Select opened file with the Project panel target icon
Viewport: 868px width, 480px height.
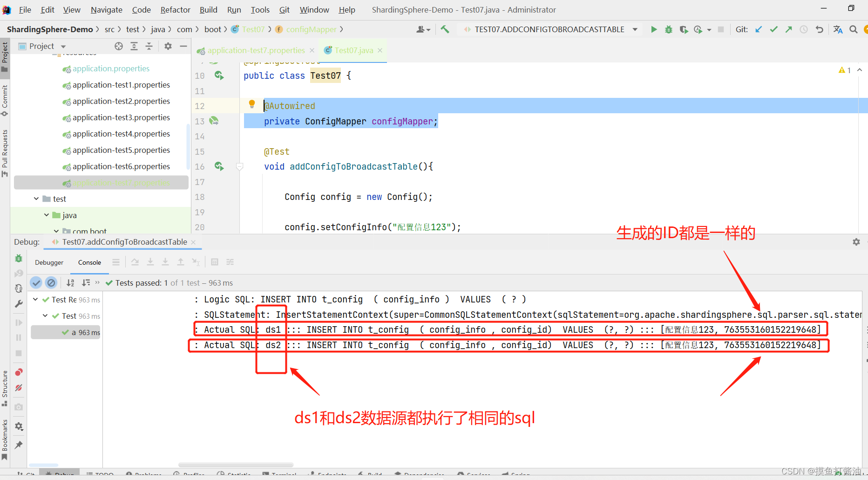pyautogui.click(x=119, y=46)
